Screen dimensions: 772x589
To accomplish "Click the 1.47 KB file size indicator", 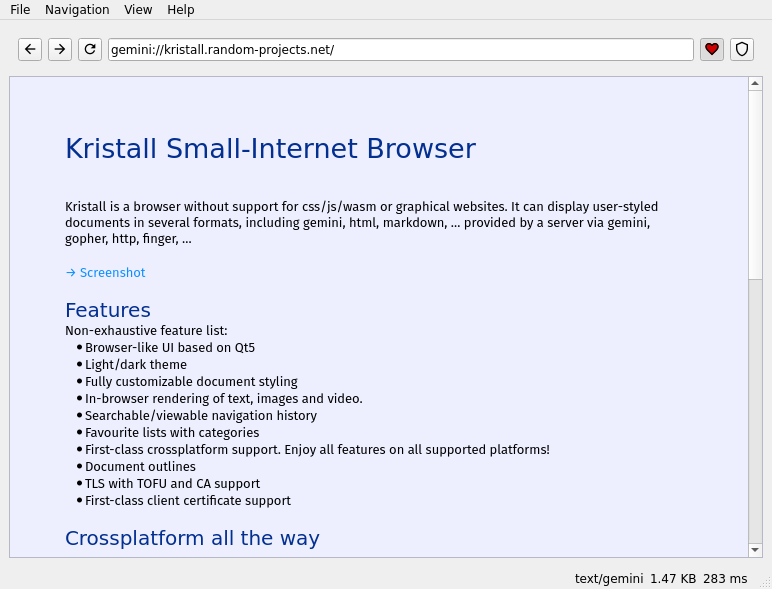I will (673, 578).
